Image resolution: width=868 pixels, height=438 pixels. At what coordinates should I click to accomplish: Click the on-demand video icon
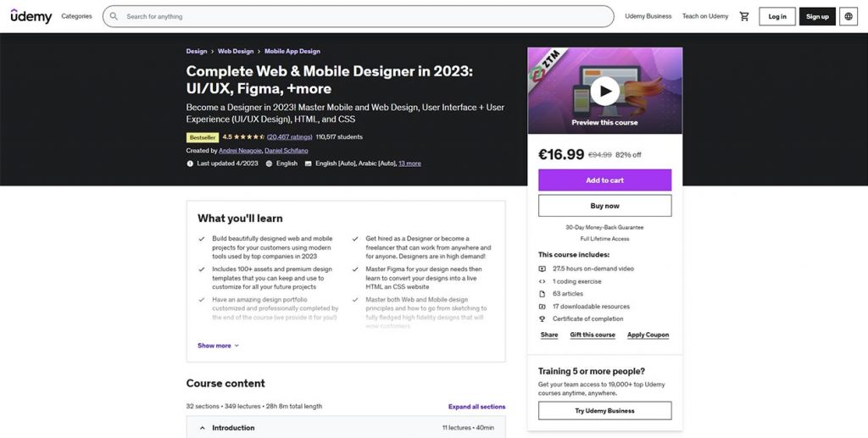pos(542,269)
